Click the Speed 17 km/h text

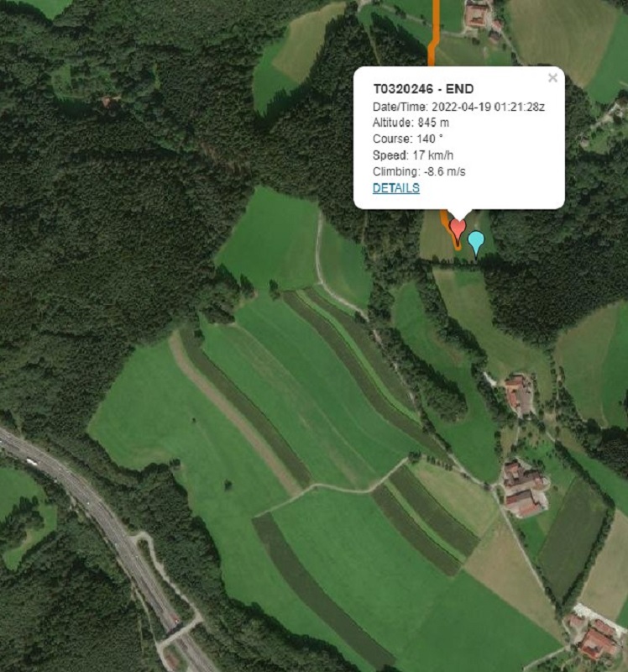(x=413, y=155)
